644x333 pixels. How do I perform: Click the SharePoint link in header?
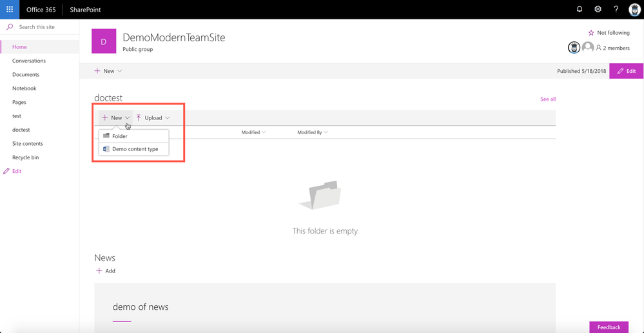(86, 10)
